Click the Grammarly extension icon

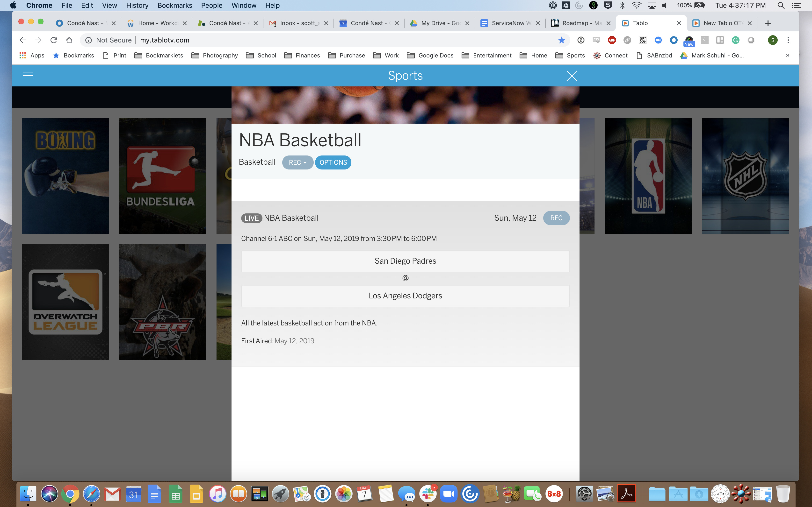coord(735,40)
